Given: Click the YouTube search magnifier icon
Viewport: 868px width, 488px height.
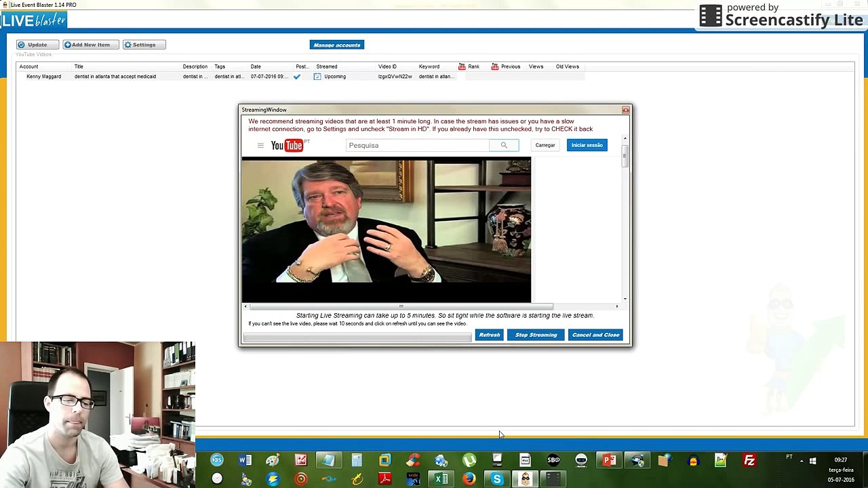Looking at the screenshot, I should 504,145.
